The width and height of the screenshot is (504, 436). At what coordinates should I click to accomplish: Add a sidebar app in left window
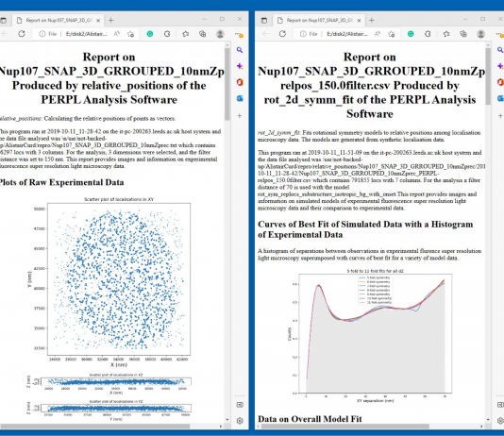(x=240, y=116)
